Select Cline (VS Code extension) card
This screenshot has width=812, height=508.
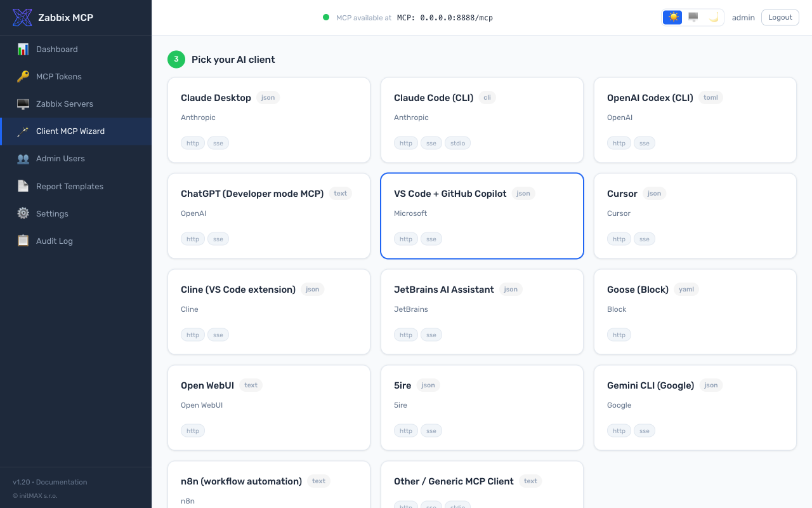coord(269,312)
